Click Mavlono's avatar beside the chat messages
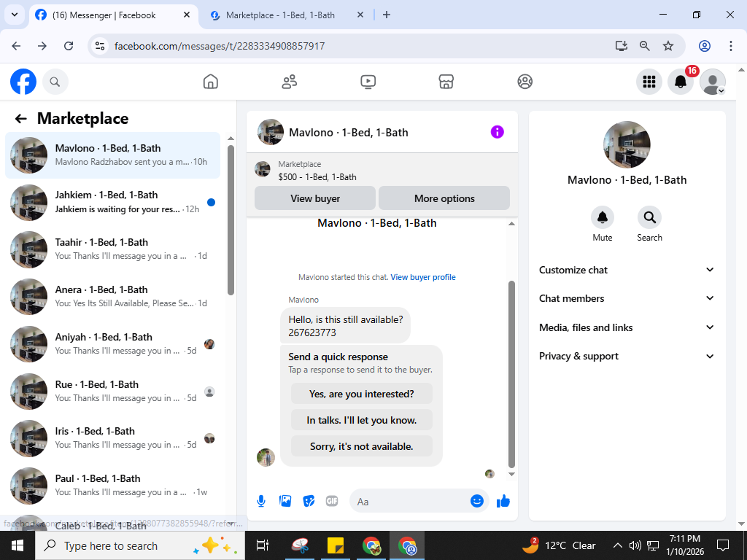This screenshot has height=560, width=747. tap(266, 458)
